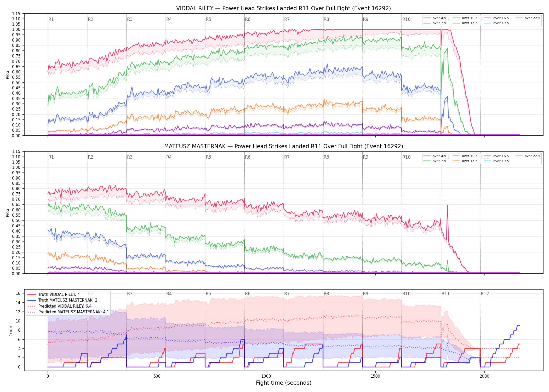Click the 1500 tick label on time axis
This screenshot has width=549, height=392.
click(x=375, y=376)
